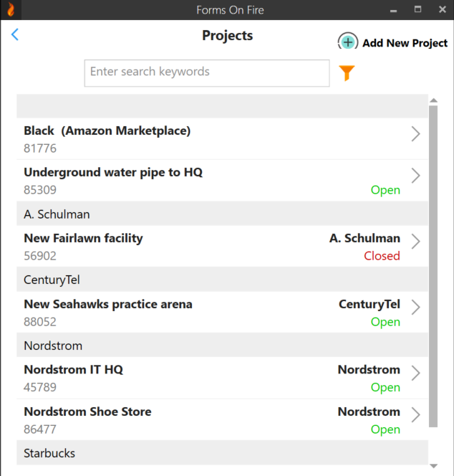The width and height of the screenshot is (454, 476).
Task: Open Nordstrom Shoe Store chevron
Action: coord(416,415)
